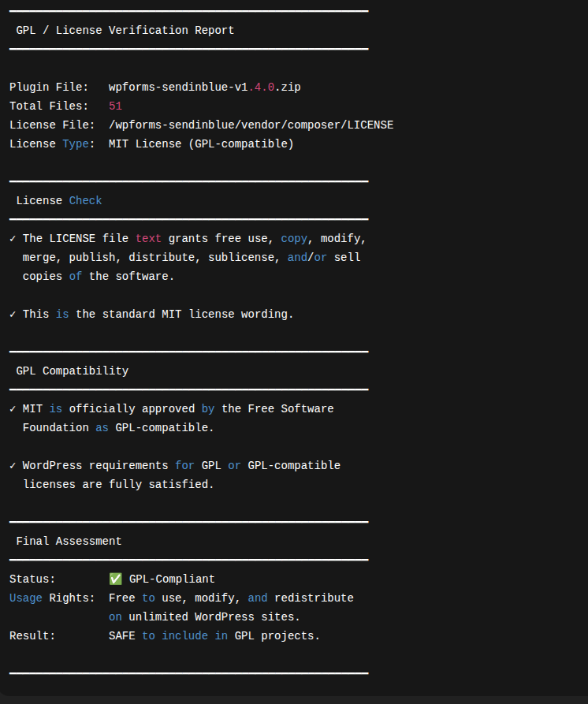
Task: Click the 'Final Assessment' section heading
Action: [x=69, y=541]
